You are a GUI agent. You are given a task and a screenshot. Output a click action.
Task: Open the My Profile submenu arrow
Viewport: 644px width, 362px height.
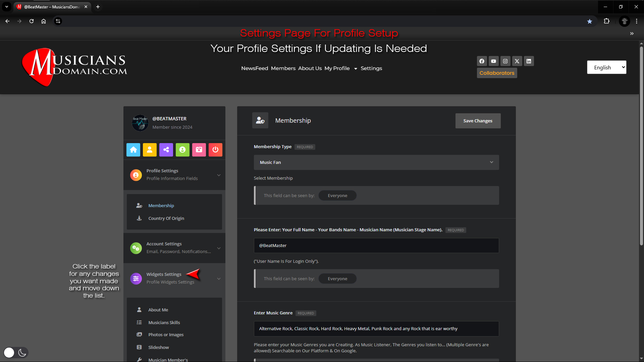356,69
